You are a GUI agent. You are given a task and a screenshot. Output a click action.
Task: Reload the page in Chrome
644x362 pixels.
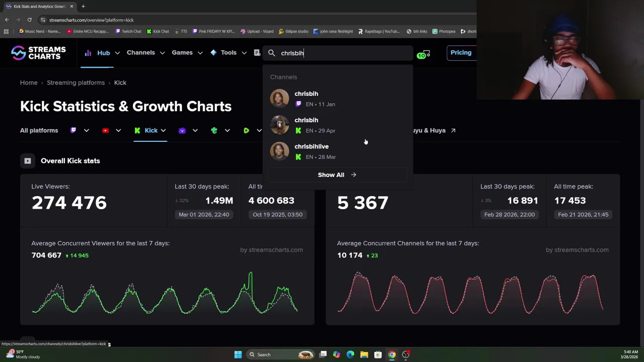coord(30,20)
